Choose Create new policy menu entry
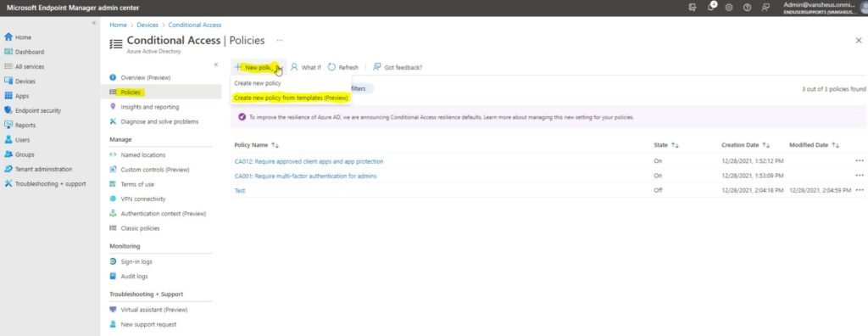 click(x=258, y=83)
